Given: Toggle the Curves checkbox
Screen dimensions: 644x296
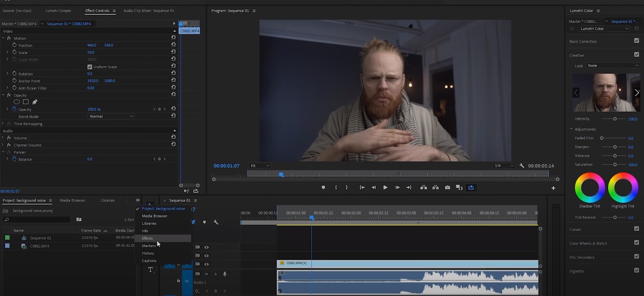Looking at the screenshot, I should tap(637, 229).
